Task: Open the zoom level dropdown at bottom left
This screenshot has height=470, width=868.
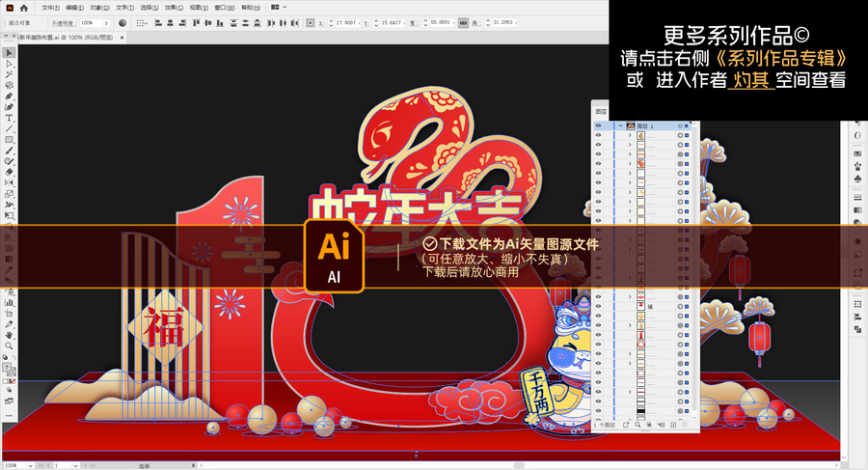Action: [x=30, y=465]
